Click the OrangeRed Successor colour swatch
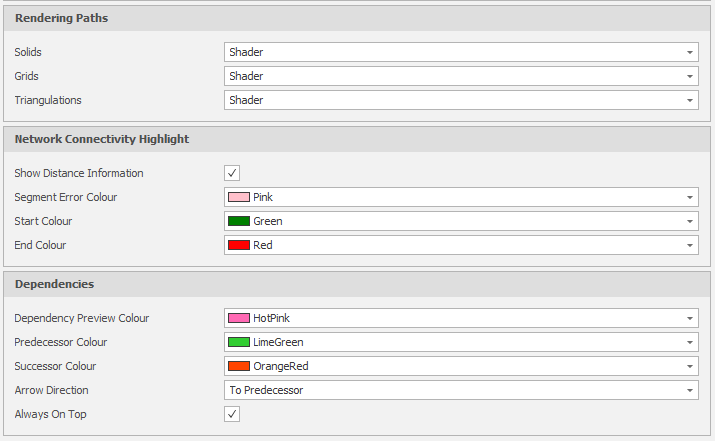The width and height of the screenshot is (716, 441). click(239, 366)
